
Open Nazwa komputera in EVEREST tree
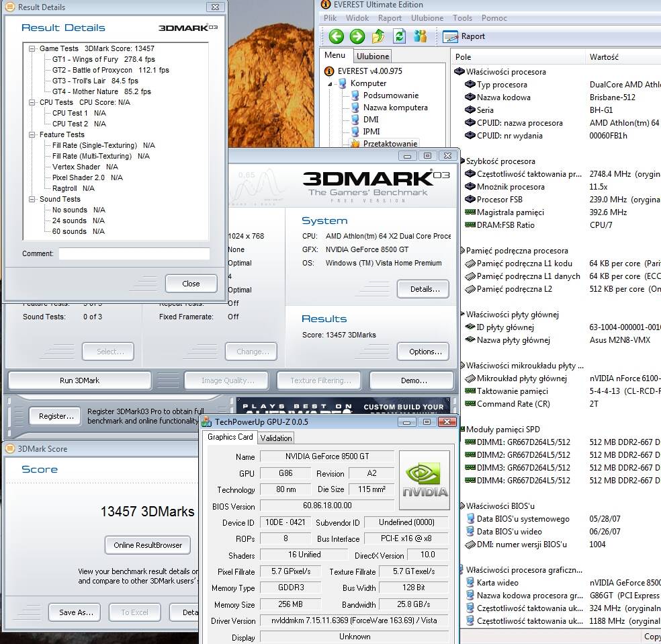[x=396, y=108]
